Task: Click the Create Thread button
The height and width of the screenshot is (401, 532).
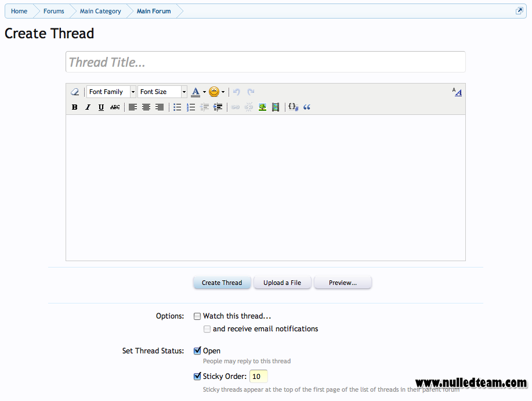Action: pos(222,283)
